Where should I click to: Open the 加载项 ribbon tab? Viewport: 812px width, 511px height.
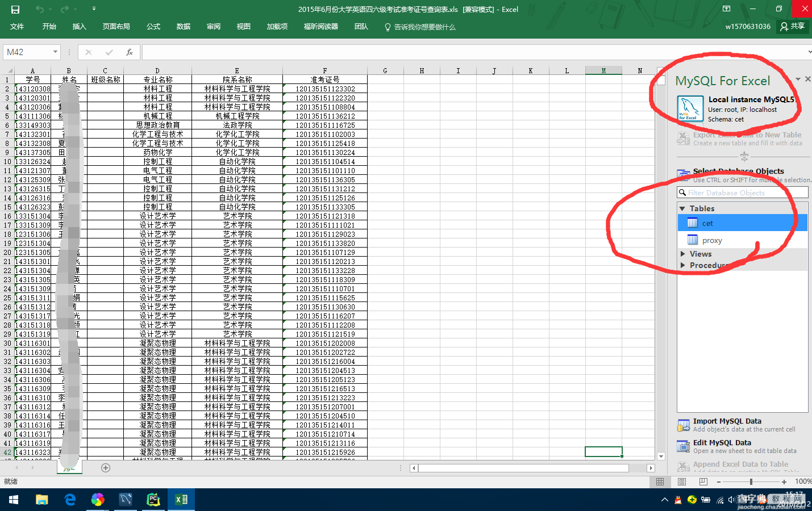tap(277, 27)
